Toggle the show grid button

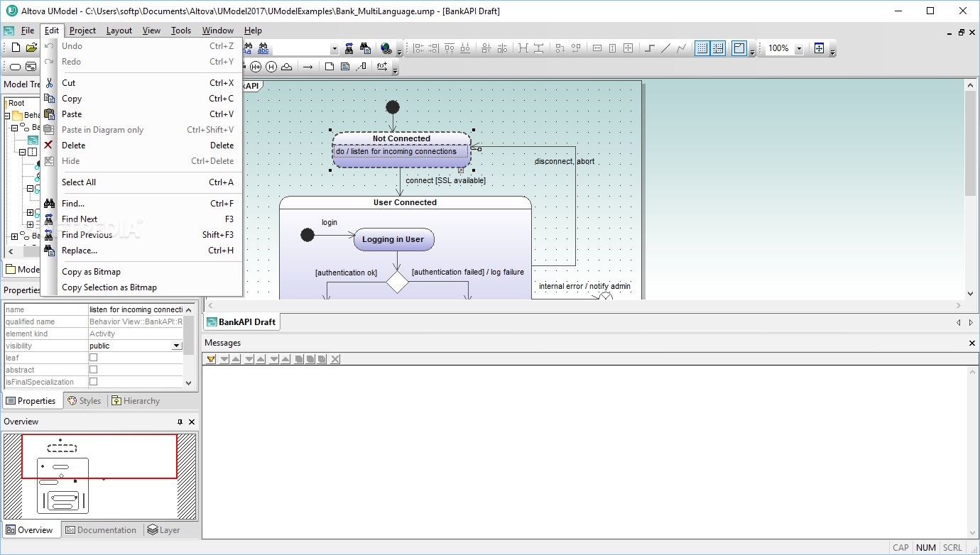pos(702,48)
